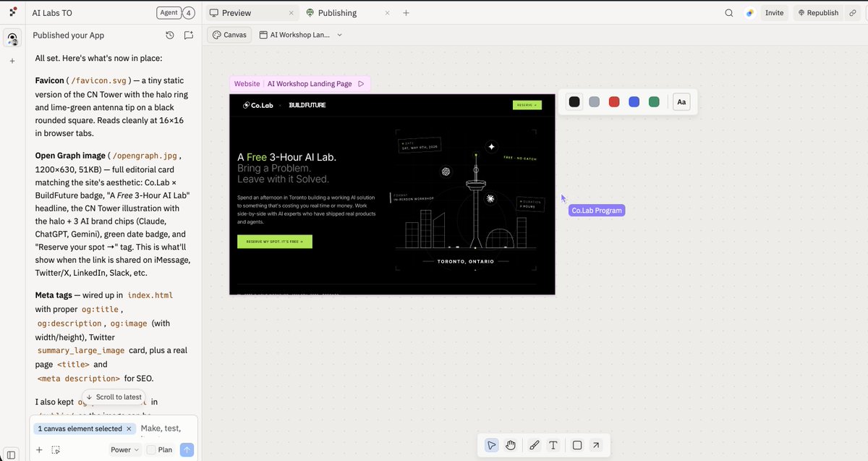Image resolution: width=868 pixels, height=461 pixels.
Task: Select the Canvas view tab
Action: click(229, 35)
